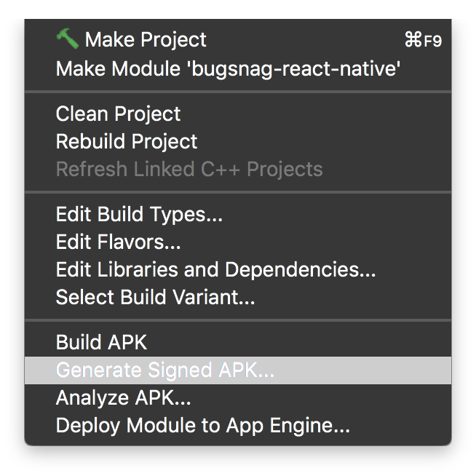Open Edit Libraries and Dependencies
Viewport: 476px width, 476px height.
coord(215,270)
